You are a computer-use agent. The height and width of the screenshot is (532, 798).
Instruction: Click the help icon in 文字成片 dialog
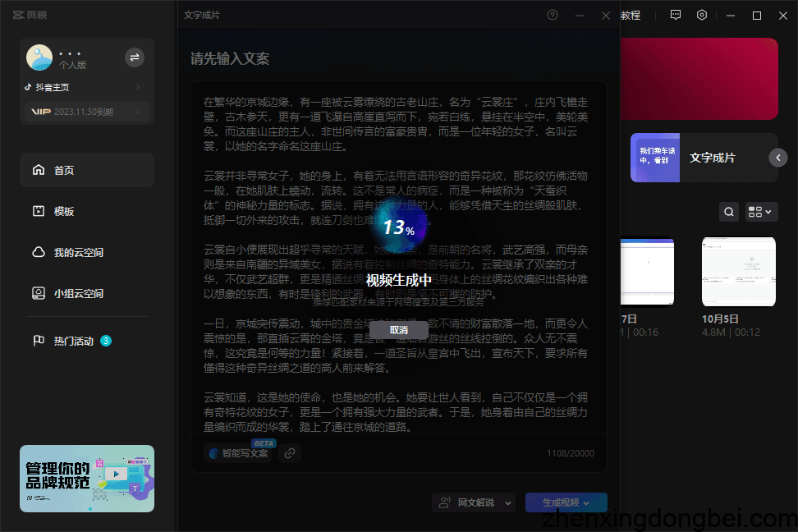(552, 15)
